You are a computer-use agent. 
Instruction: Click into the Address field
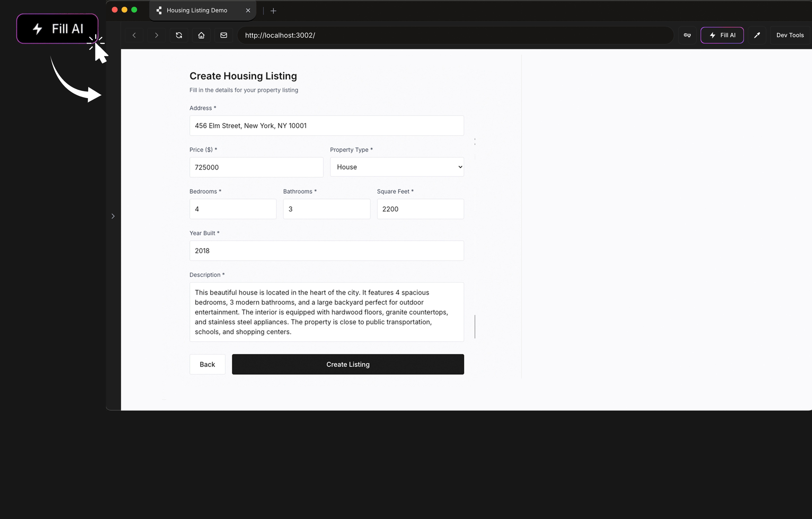point(326,126)
